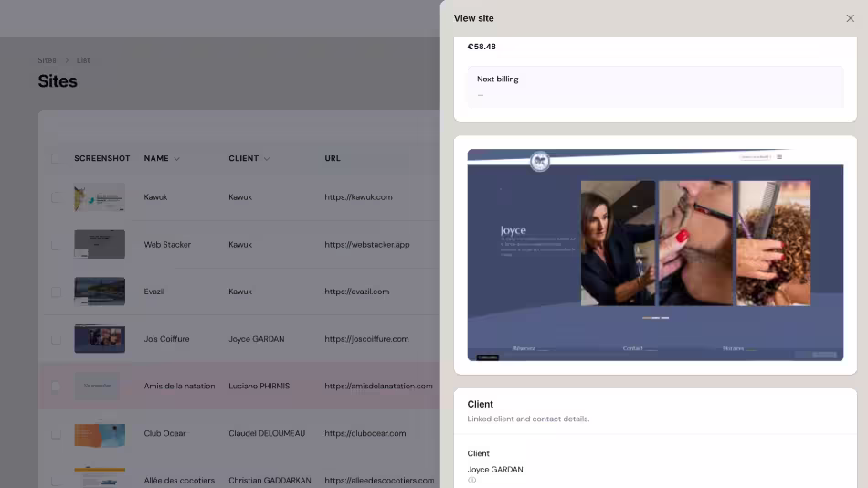Go to Sites breadcrumb
The image size is (868, 488).
(47, 60)
